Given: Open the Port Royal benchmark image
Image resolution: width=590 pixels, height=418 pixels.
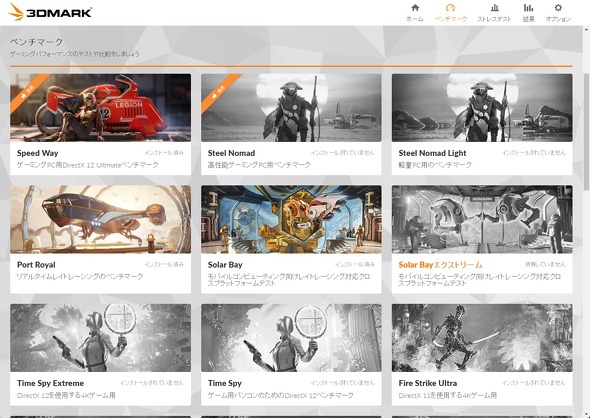Looking at the screenshot, I should tap(100, 219).
